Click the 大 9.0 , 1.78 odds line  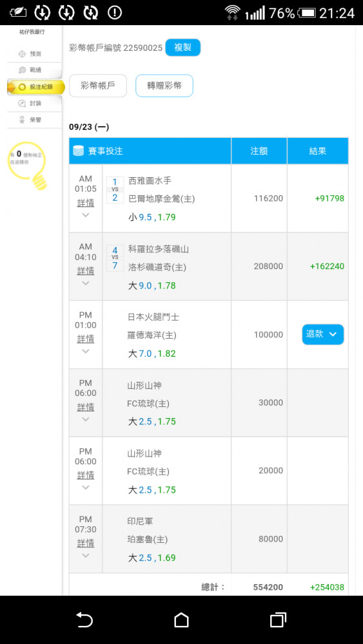pyautogui.click(x=152, y=285)
